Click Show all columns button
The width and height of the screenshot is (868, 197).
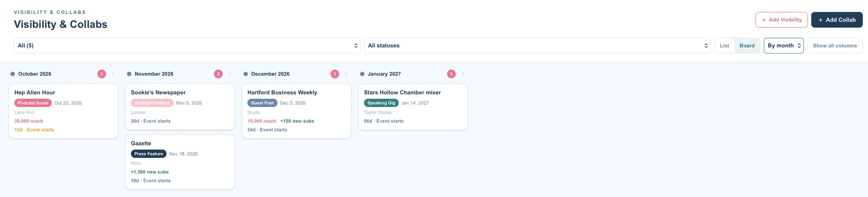pyautogui.click(x=835, y=46)
